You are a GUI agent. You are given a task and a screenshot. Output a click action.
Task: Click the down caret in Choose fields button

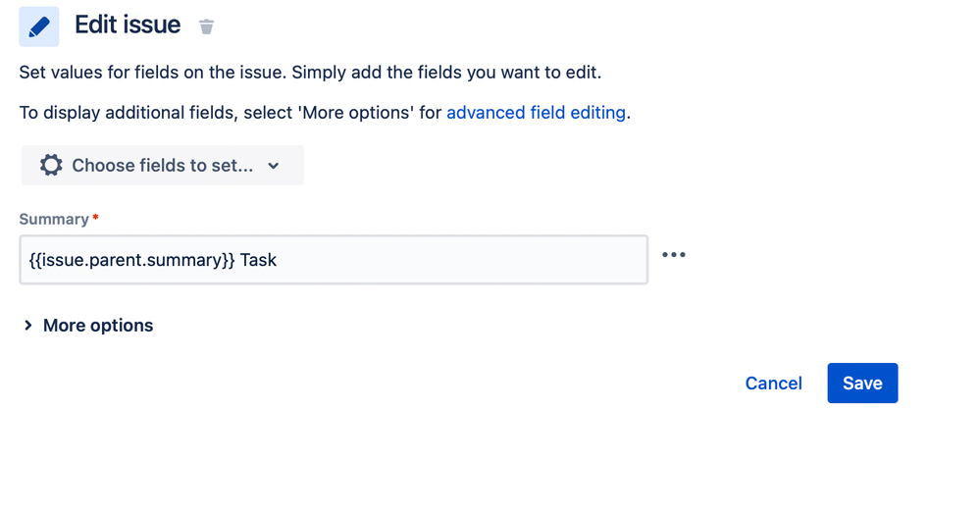point(273,166)
